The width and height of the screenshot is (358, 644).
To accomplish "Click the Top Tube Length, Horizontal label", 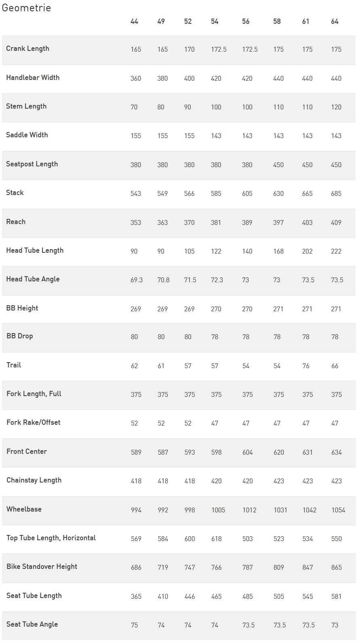I will pyautogui.click(x=51, y=538).
